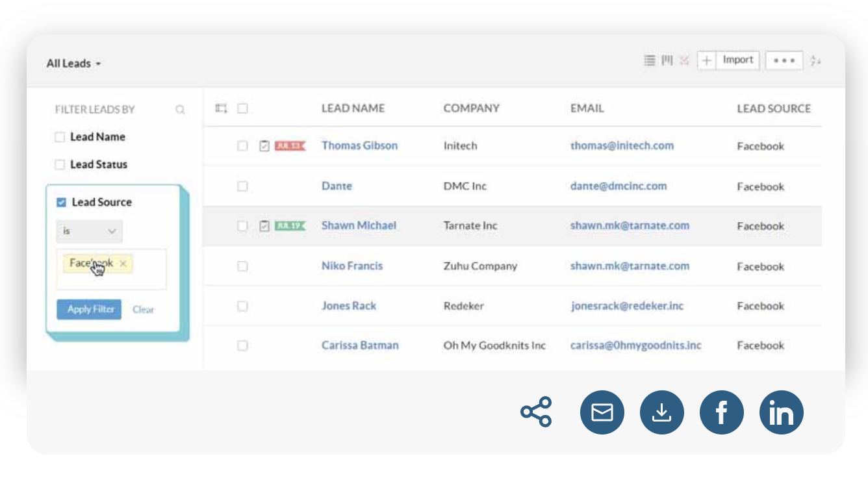The width and height of the screenshot is (868, 478).
Task: Click the Clear link beside Apply Filter
Action: coord(143,310)
